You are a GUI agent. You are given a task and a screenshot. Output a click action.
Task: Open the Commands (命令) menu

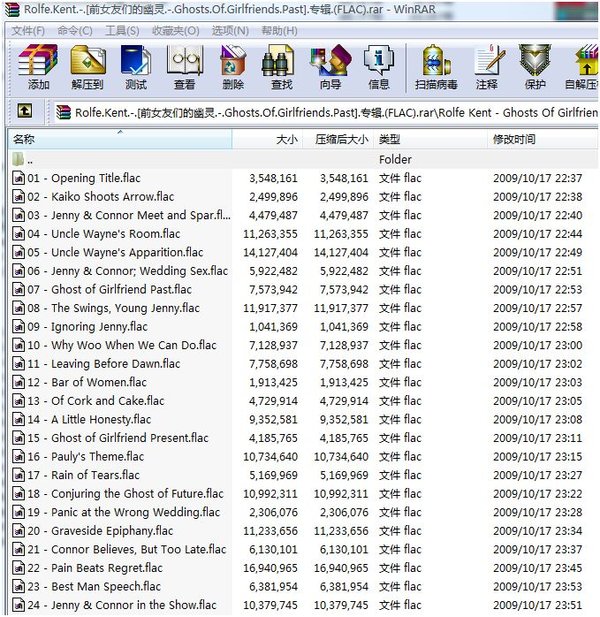click(x=75, y=31)
